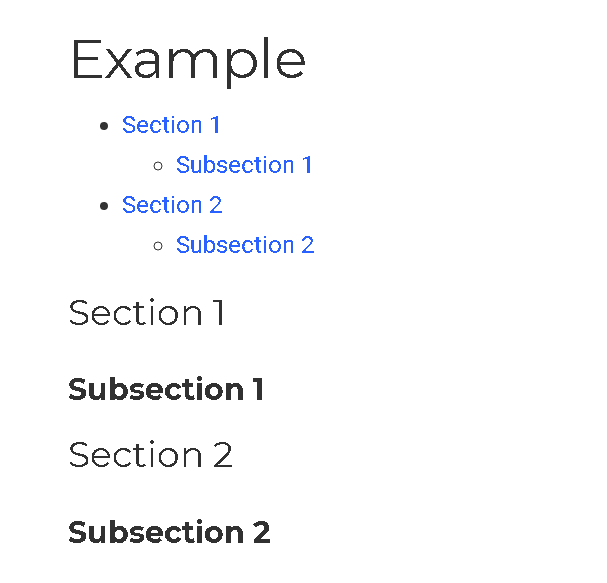Screen dimensions: 607x583
Task: Click the numeral 1 in the bold Subsection 1 heading
Action: (259, 389)
